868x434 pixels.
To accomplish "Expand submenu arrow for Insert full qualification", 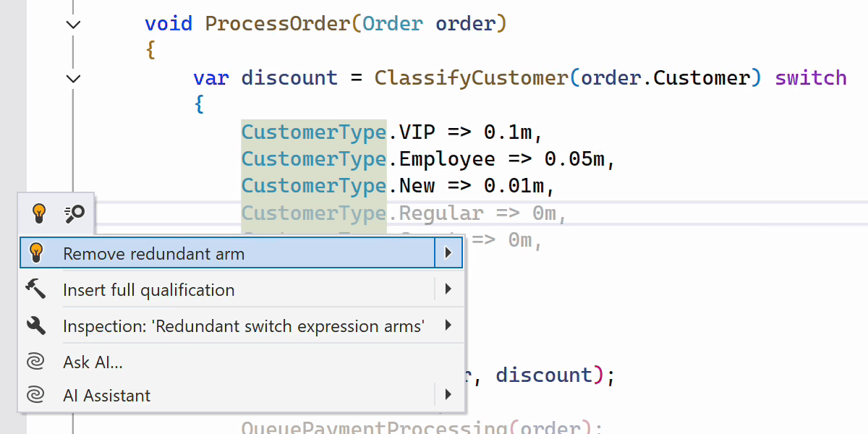I will coord(448,289).
